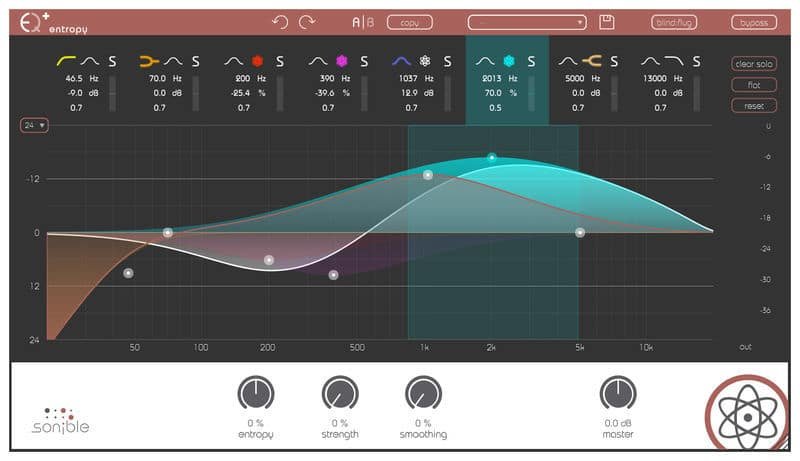Save preset with the floppy disk icon
Viewport: 800px width, 461px height.
point(606,22)
